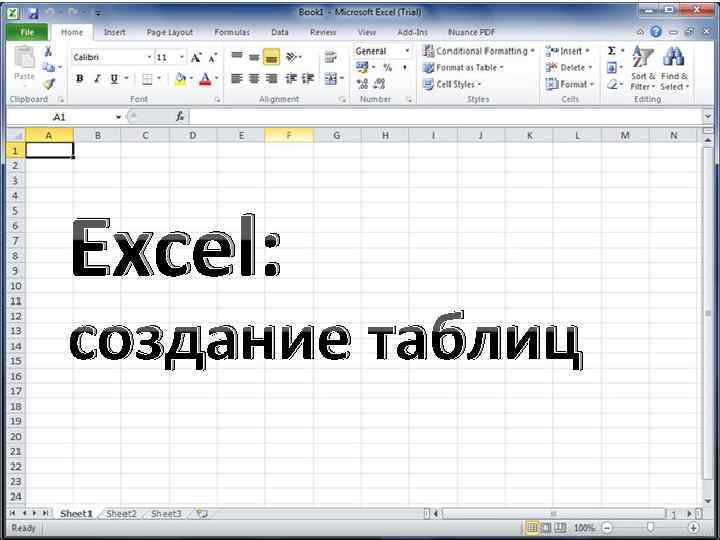Open Font Color dropdown arrow
This screenshot has width=720, height=540.
coord(216,79)
